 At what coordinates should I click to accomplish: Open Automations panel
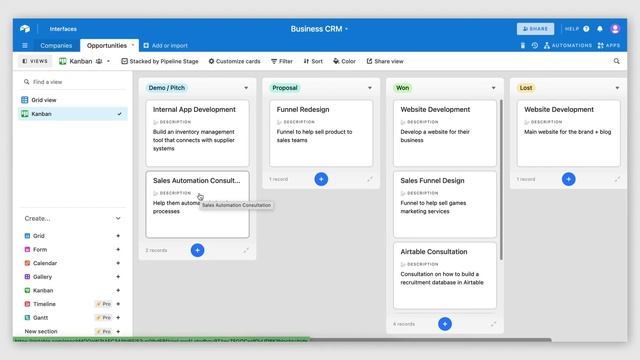click(x=567, y=45)
